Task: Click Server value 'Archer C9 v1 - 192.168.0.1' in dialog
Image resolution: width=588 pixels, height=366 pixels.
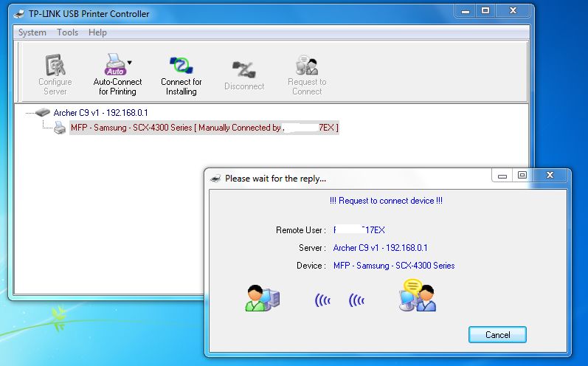Action: point(380,248)
